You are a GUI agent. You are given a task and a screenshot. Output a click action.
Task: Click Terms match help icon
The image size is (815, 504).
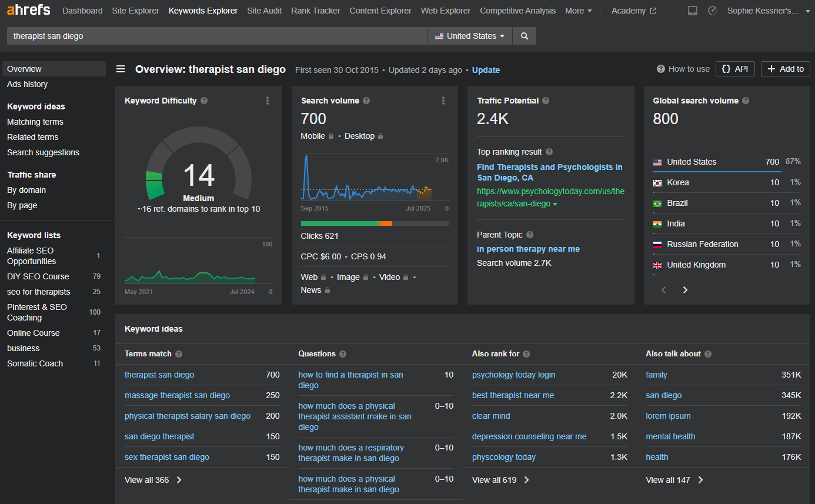[179, 354]
